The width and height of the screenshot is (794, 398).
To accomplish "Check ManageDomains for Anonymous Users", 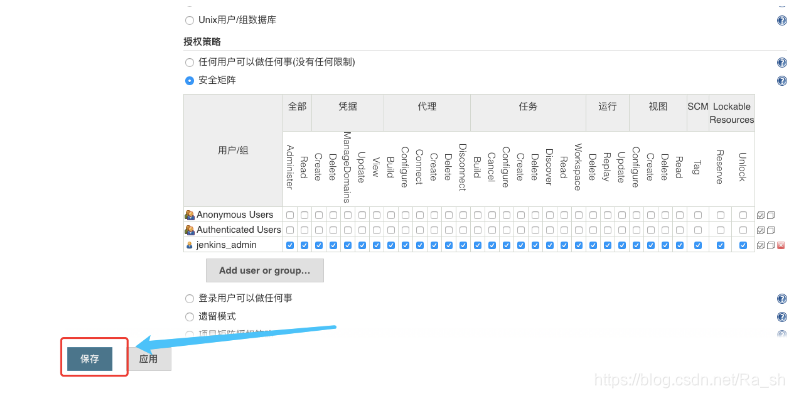I will [347, 215].
